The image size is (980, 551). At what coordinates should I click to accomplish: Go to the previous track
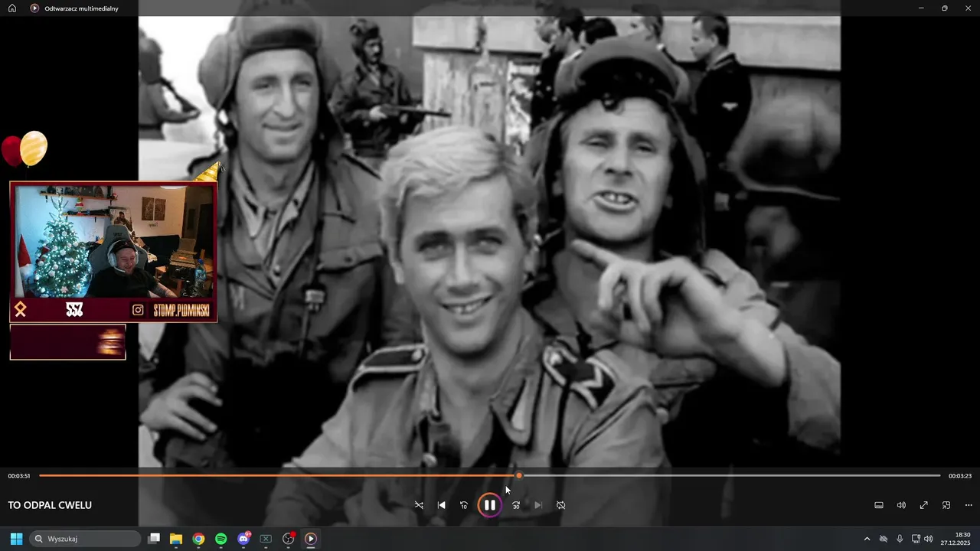point(441,505)
